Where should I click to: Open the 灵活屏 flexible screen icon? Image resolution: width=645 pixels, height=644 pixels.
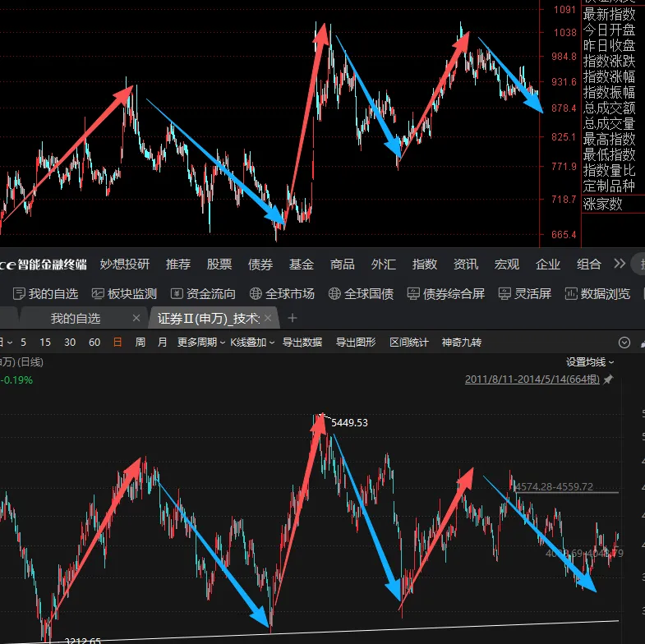pos(504,293)
